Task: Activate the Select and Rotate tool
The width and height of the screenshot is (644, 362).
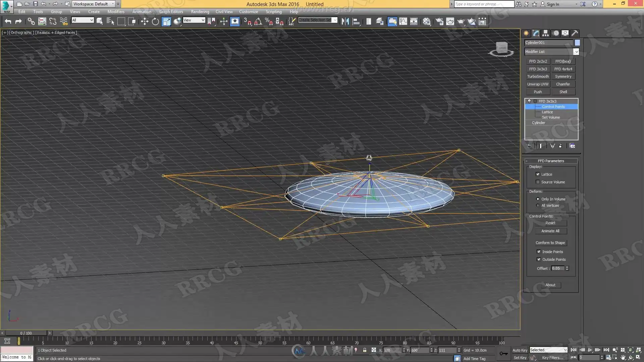Action: point(155,22)
